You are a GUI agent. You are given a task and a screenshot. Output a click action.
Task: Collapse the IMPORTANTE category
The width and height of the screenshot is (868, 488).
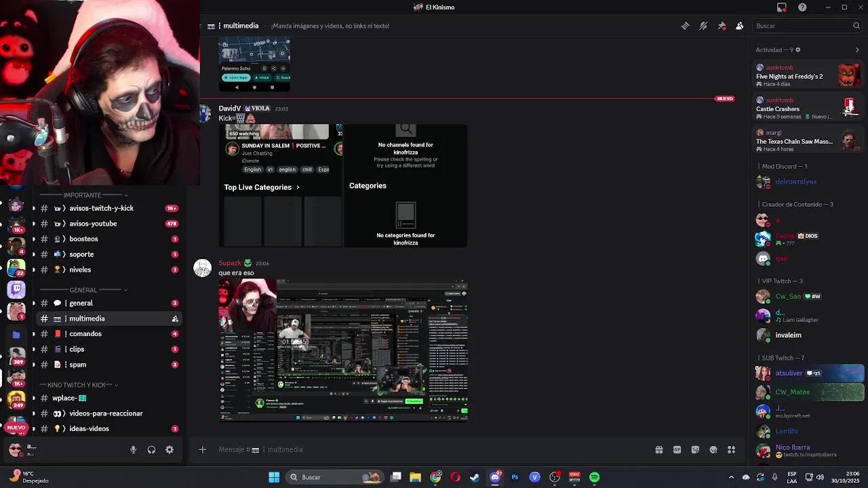point(82,195)
